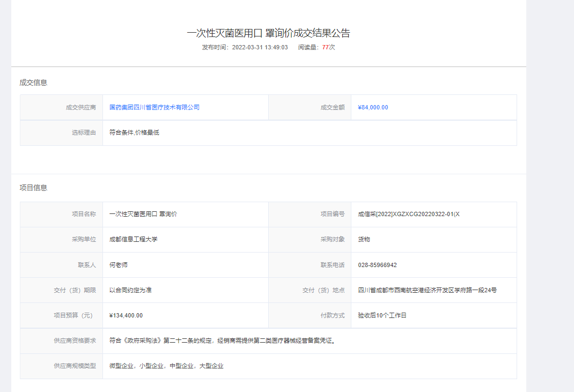
Task: Click the delivery address on 学府路一段24号
Action: (x=427, y=290)
